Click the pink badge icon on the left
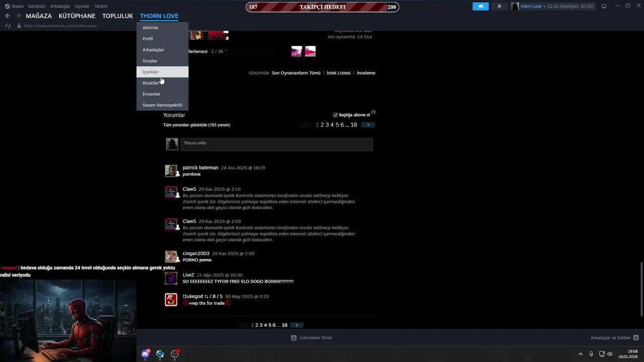This screenshot has height=362, width=644. [297, 51]
